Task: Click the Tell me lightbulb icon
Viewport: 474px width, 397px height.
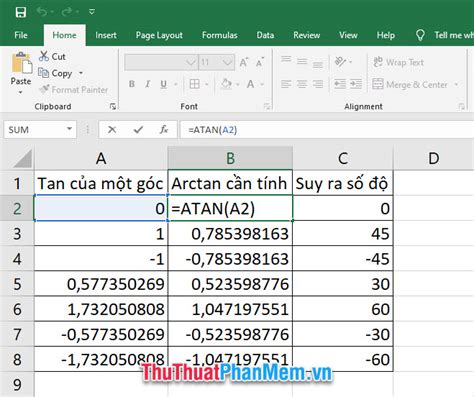Action: [420, 35]
